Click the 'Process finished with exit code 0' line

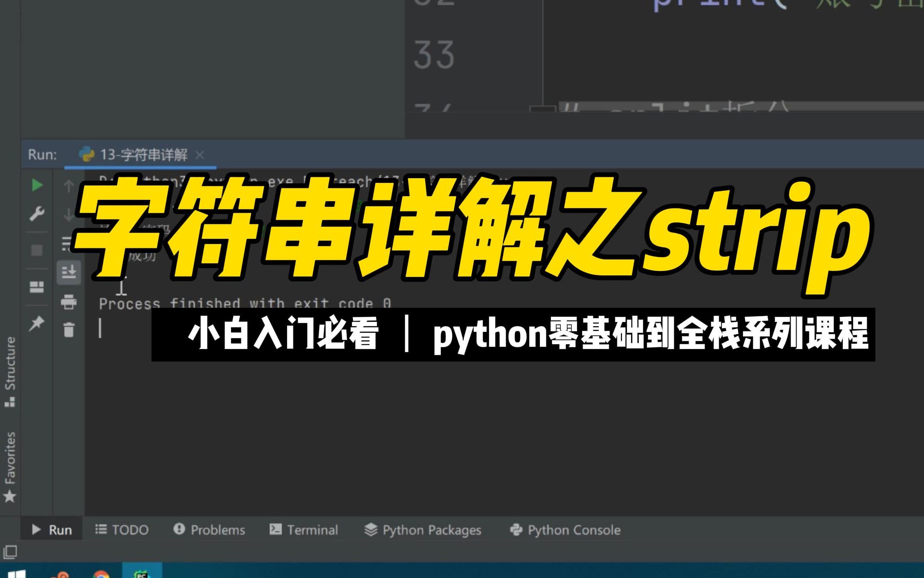pyautogui.click(x=245, y=304)
